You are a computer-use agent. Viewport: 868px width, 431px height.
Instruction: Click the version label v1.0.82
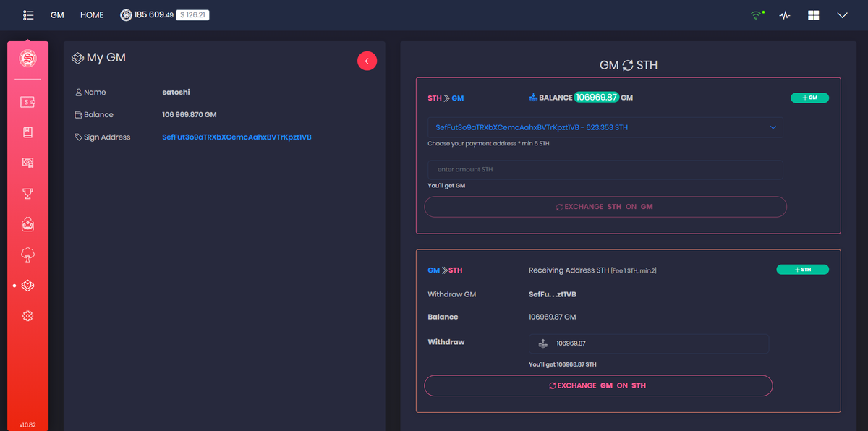tap(27, 424)
